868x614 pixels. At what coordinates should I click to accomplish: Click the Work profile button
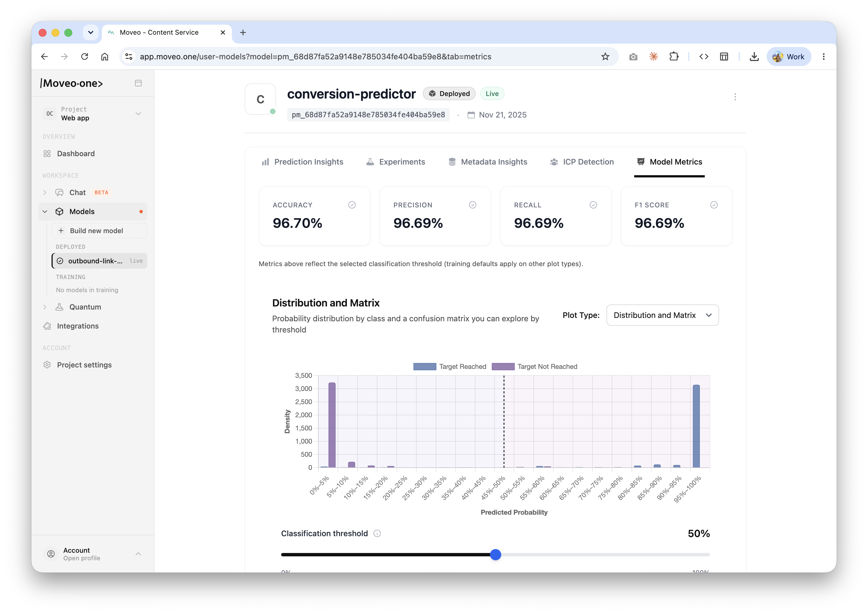[788, 57]
